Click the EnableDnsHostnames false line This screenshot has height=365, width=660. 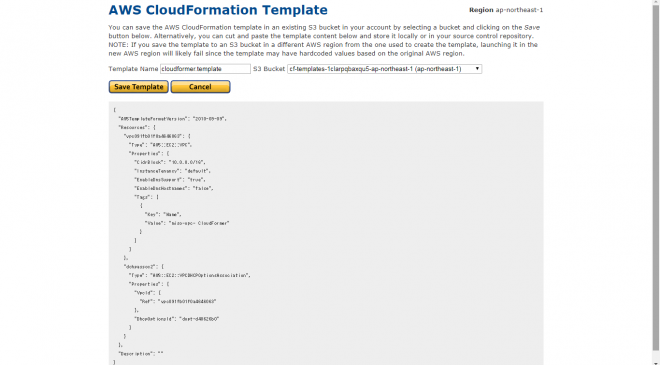coord(174,189)
